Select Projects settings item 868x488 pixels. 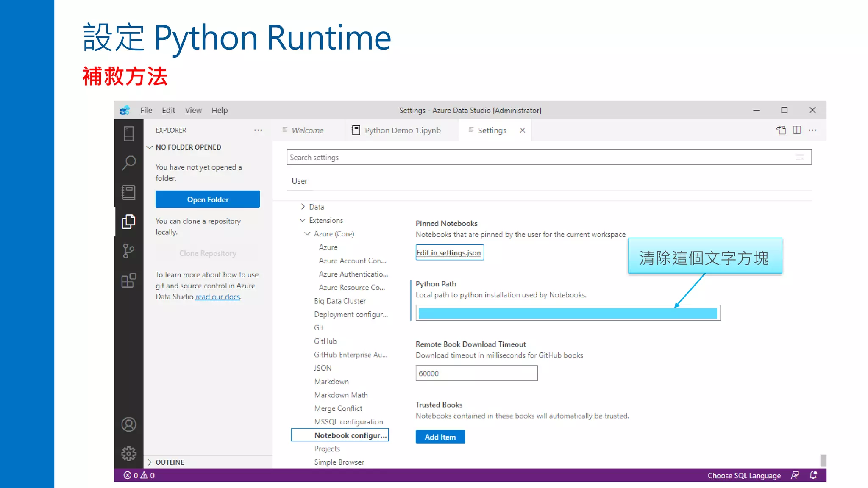(327, 449)
